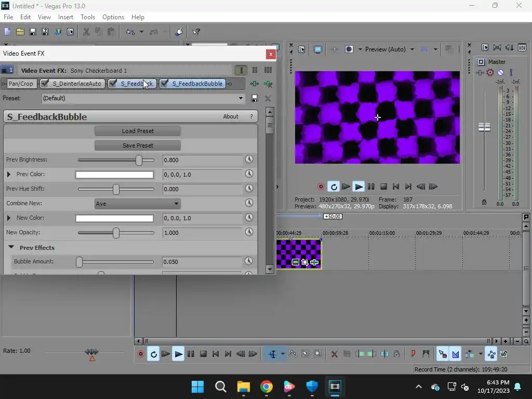Screen dimensions: 532x399
Task: Click About in S_FeedbackBubble header
Action: pyautogui.click(x=231, y=116)
